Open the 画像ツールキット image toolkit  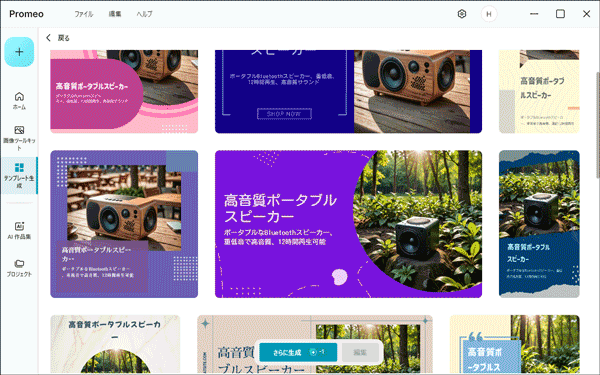(x=19, y=138)
